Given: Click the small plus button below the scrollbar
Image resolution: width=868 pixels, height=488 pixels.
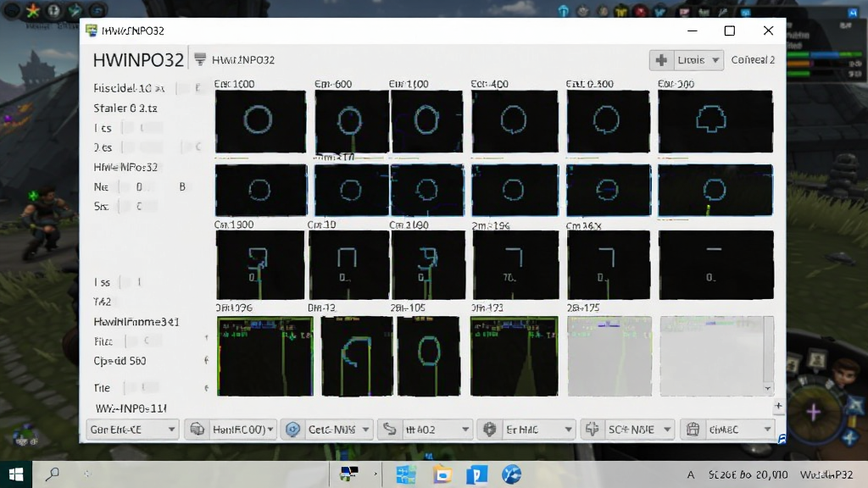Looking at the screenshot, I should (778, 406).
